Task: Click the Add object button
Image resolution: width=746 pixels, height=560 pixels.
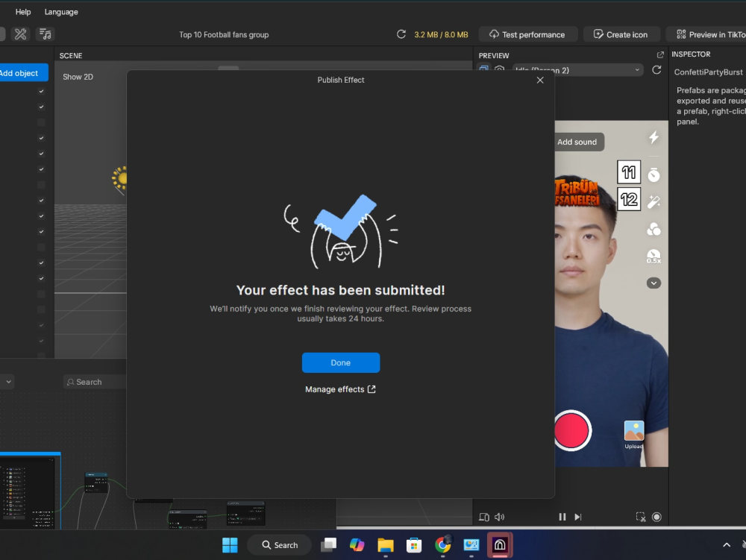Action: point(23,73)
